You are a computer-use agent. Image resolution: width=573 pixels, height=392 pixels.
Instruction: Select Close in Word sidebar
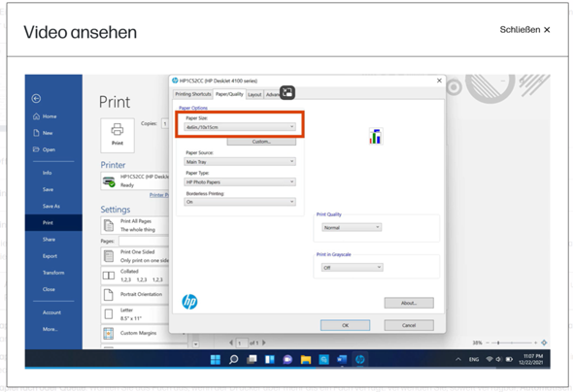click(49, 289)
